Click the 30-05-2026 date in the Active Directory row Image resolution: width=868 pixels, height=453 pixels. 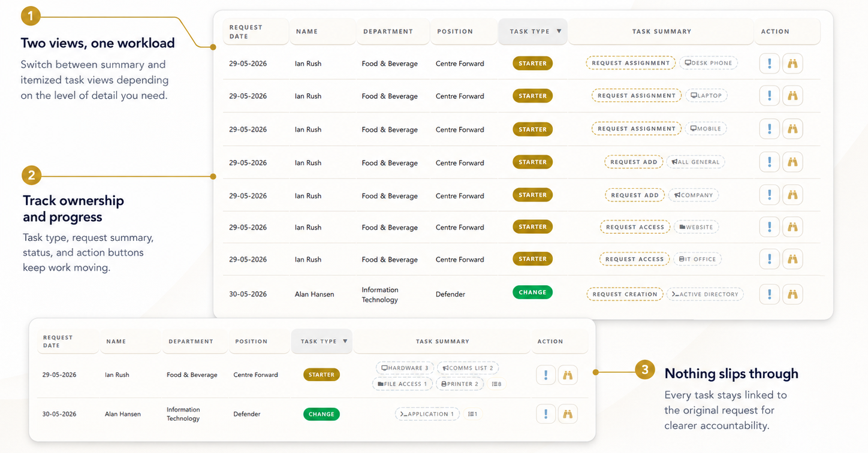(x=248, y=294)
